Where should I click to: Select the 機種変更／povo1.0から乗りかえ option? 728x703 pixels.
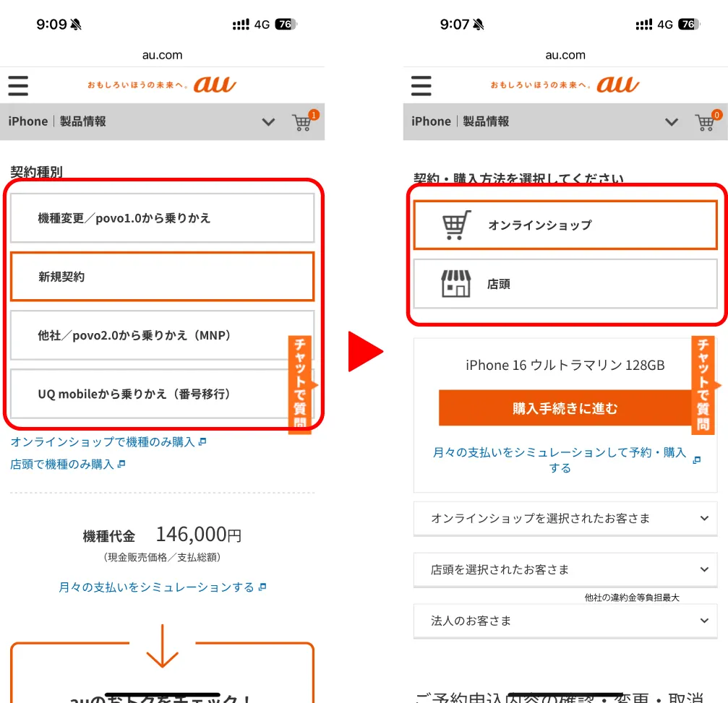162,217
